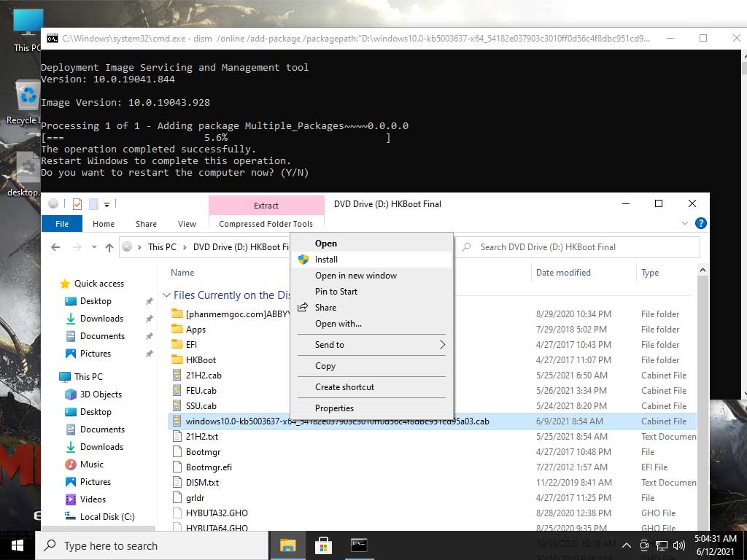Viewport: 747px width, 560px height.
Task: Select Quick access in the navigation pane
Action: pos(99,284)
